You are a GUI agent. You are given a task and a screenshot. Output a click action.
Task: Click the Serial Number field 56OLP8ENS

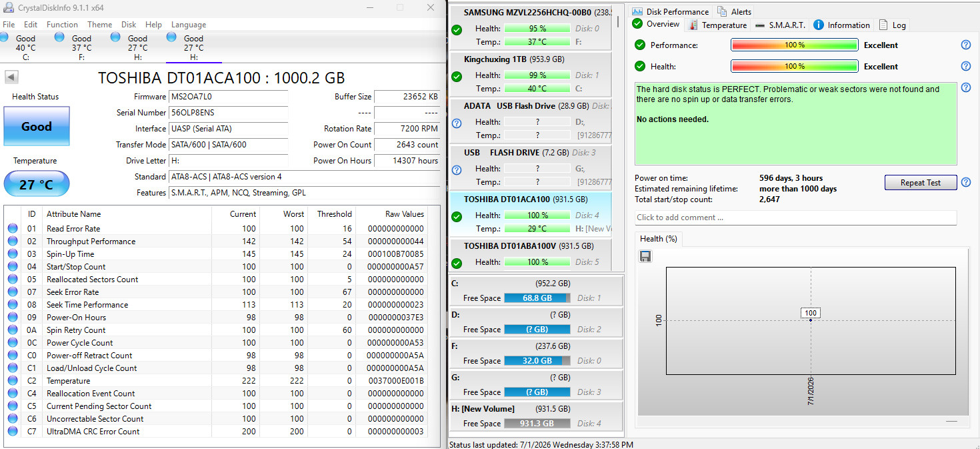click(228, 113)
